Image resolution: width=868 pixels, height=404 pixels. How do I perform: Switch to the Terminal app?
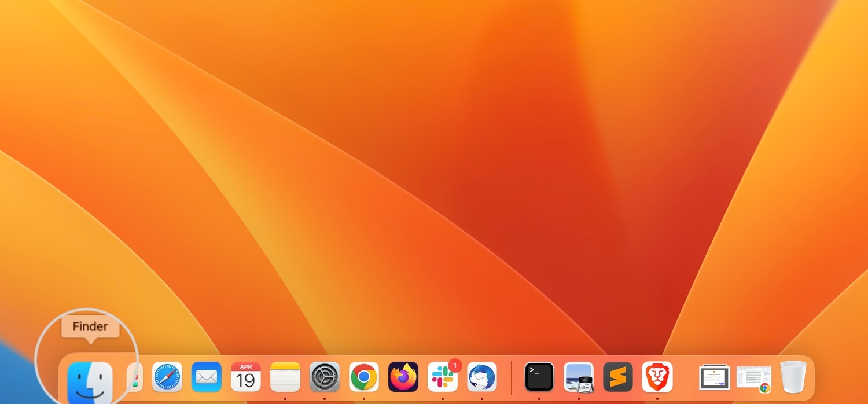tap(539, 377)
